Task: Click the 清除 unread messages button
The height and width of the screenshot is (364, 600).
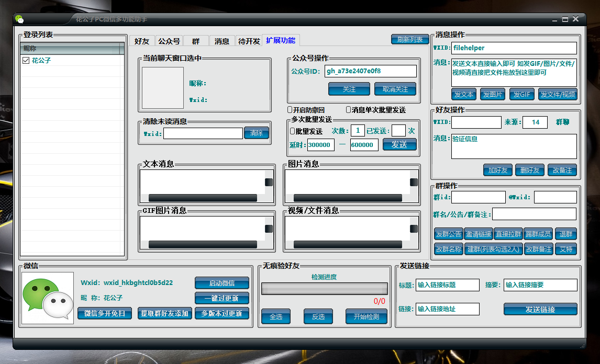Action: click(x=257, y=133)
